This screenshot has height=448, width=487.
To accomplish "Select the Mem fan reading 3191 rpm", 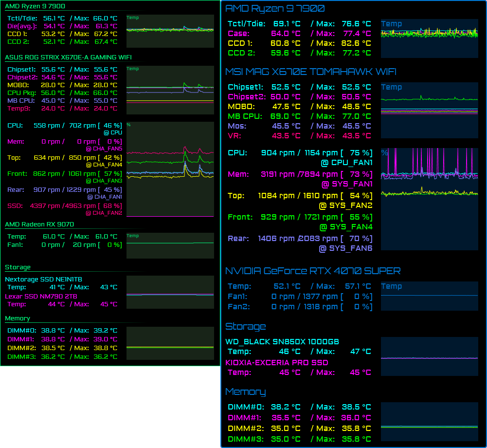I will pyautogui.click(x=279, y=174).
